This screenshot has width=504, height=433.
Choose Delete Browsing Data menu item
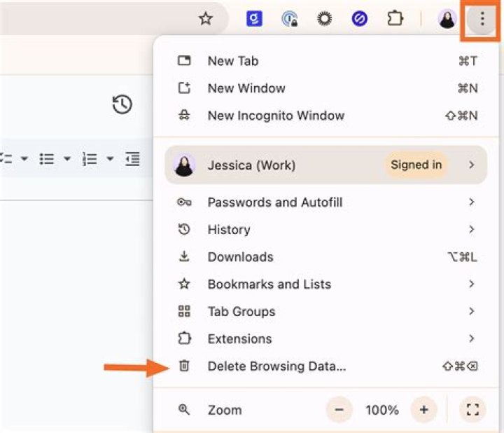point(276,366)
